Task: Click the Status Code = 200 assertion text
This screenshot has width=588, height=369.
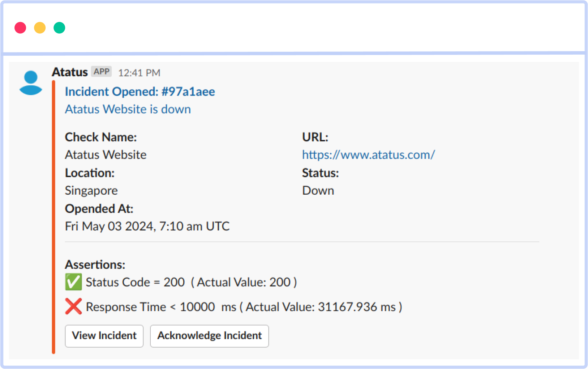Action: tap(191, 282)
